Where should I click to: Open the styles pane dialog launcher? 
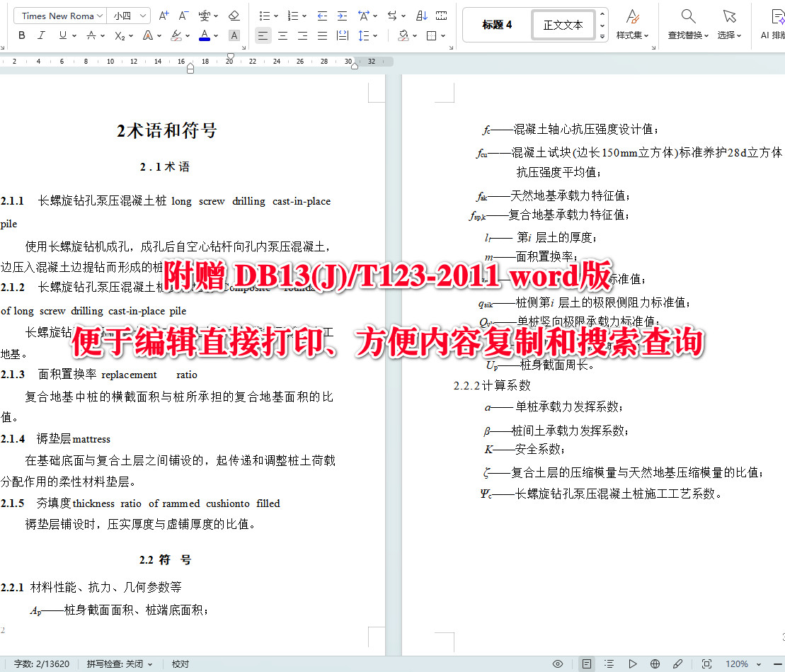[x=653, y=47]
